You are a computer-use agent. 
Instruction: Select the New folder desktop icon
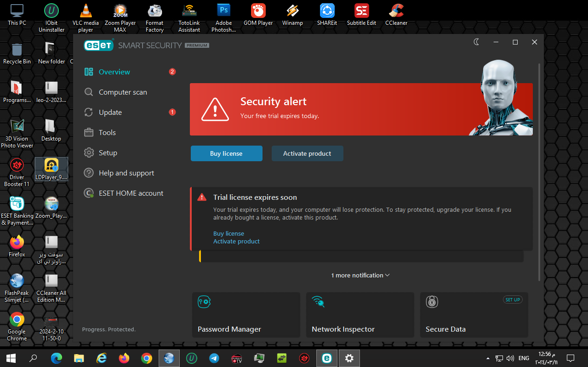[x=51, y=53]
